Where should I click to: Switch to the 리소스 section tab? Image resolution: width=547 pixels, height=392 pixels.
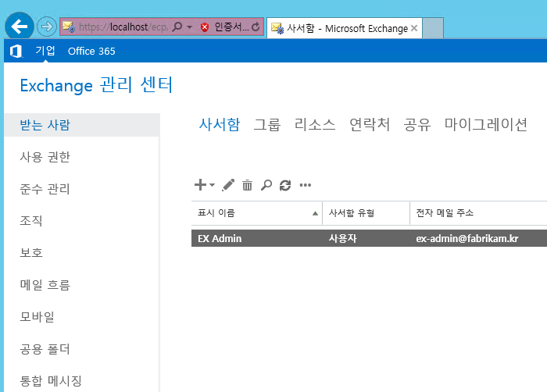315,124
